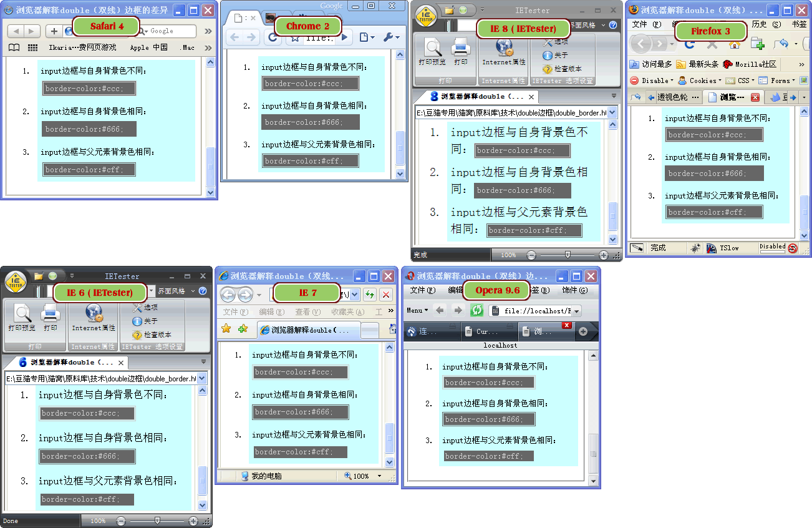Click the zoom slider in IE6 IETester
812x528 pixels.
[157, 521]
